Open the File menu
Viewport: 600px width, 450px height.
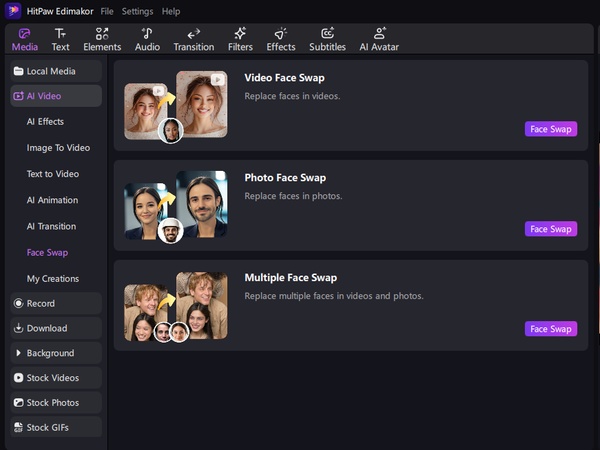click(106, 11)
